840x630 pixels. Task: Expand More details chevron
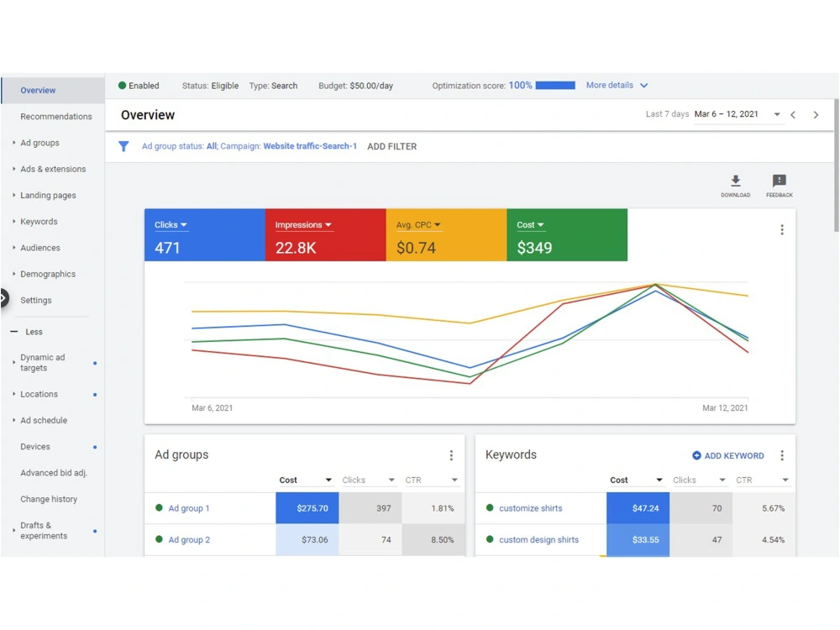tap(644, 85)
